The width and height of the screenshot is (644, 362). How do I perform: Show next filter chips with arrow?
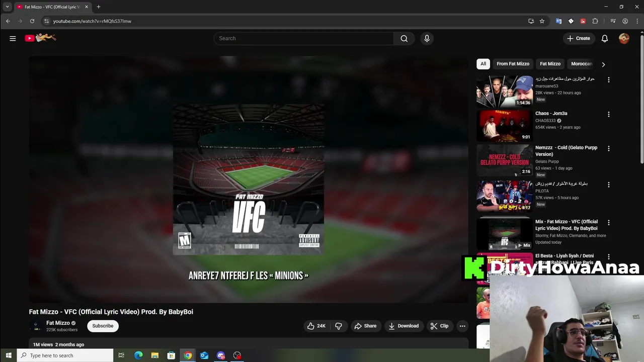[x=603, y=64]
